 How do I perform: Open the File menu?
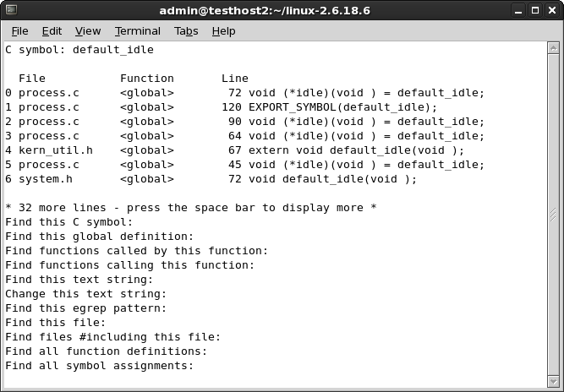tap(19, 30)
